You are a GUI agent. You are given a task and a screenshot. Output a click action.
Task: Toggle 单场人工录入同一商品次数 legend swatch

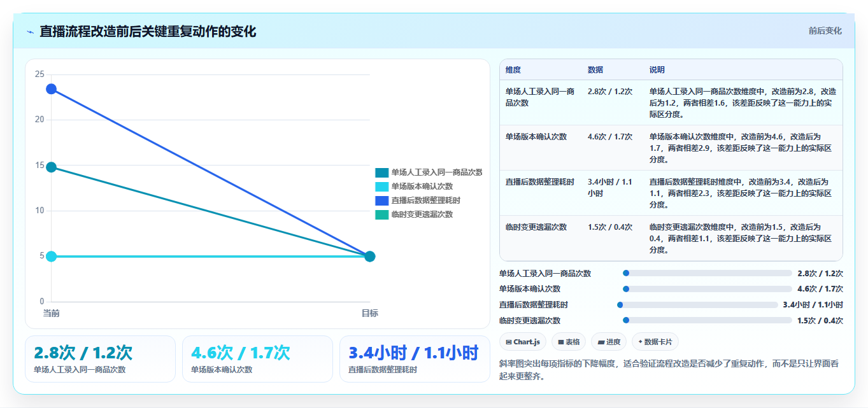[381, 172]
